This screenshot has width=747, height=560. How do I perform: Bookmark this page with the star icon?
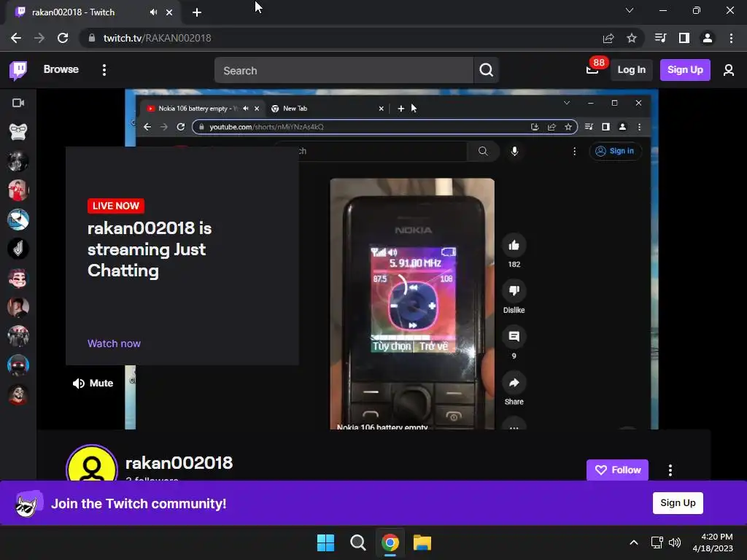click(x=632, y=38)
